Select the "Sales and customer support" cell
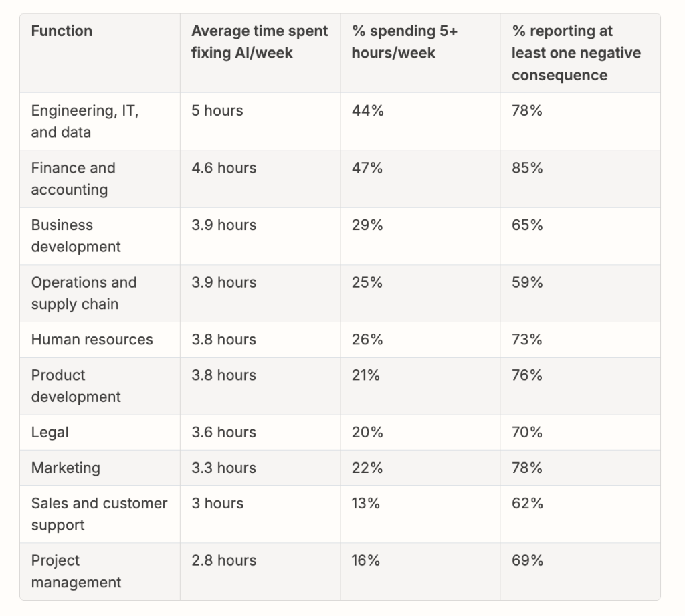Viewport: 685px width, 616px height. 99,514
